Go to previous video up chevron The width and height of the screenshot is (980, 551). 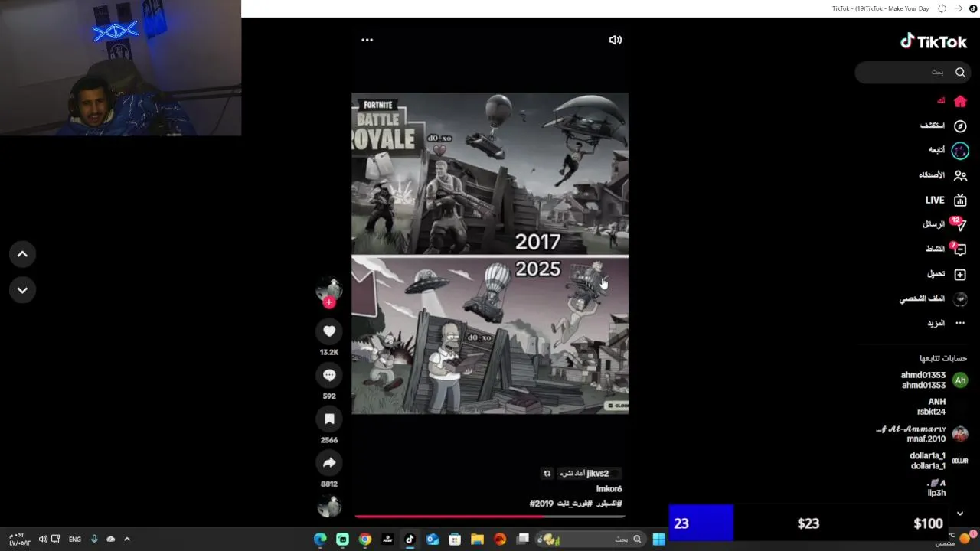coord(22,254)
